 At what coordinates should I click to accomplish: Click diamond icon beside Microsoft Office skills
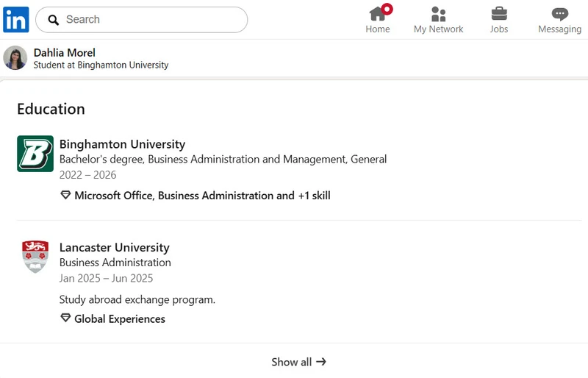coord(65,195)
